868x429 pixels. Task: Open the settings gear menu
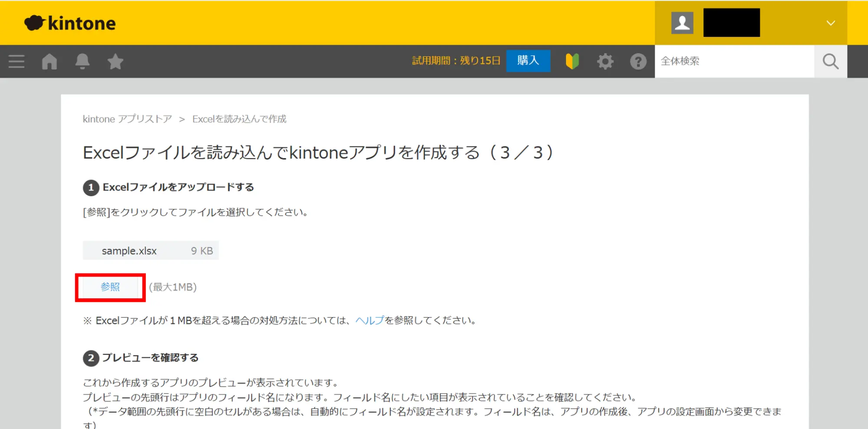(x=605, y=61)
